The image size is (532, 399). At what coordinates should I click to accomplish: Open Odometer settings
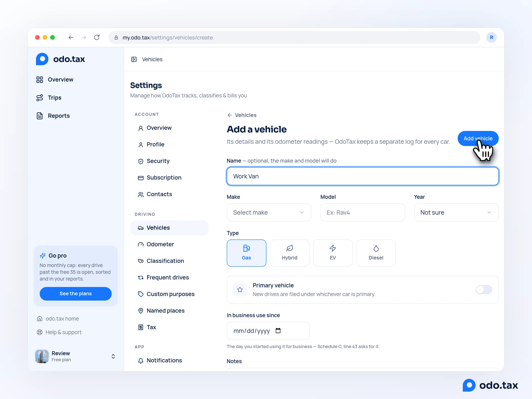pyautogui.click(x=169, y=244)
